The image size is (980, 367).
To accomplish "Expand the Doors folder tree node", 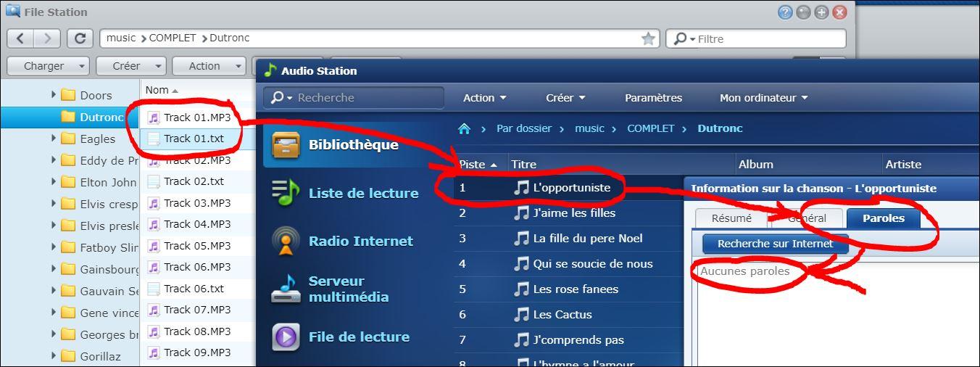I will (x=54, y=95).
